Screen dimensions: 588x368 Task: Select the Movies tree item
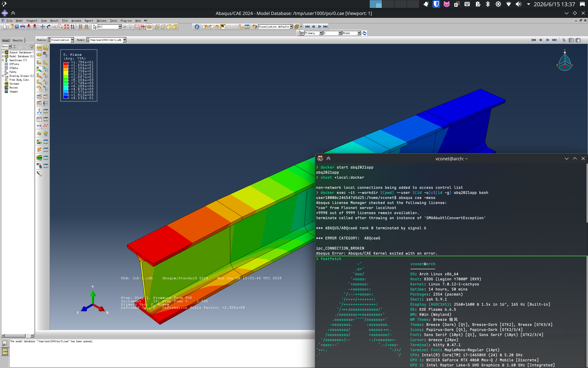pos(14,88)
